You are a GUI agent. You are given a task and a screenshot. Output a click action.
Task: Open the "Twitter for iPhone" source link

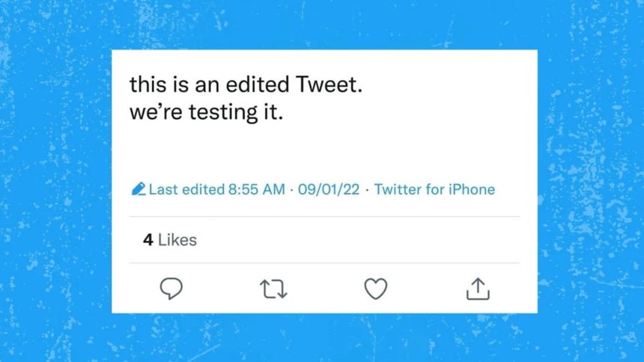pos(434,189)
